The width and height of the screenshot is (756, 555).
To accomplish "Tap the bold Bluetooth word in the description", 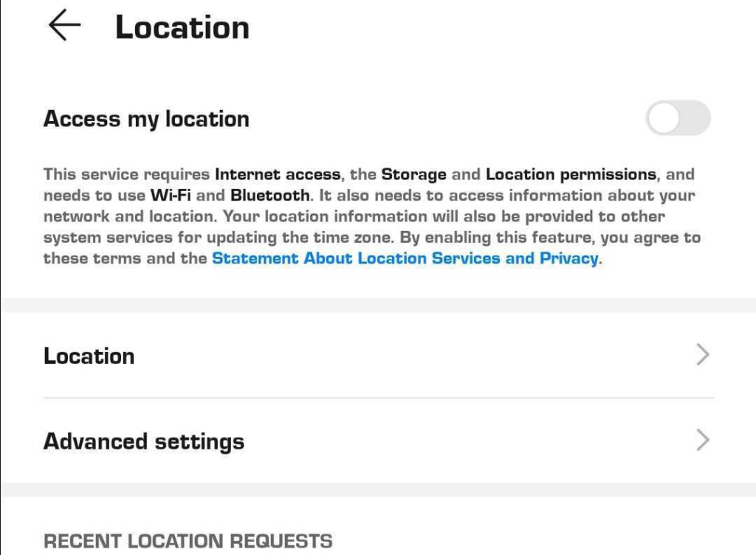I will tap(270, 196).
